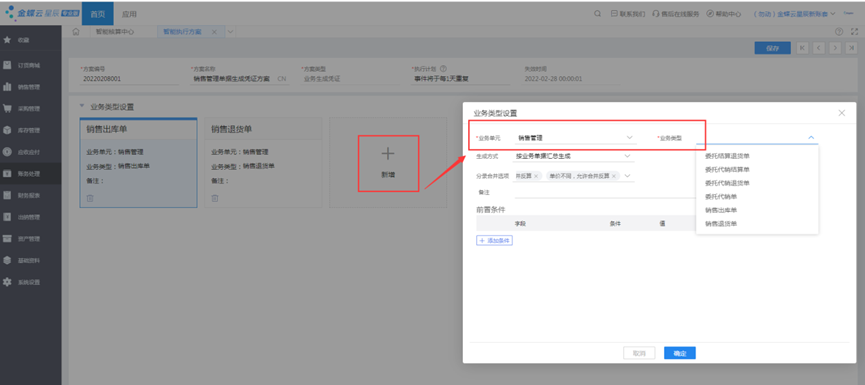
Task: Toggle fullscreen expand icon
Action: tap(855, 32)
